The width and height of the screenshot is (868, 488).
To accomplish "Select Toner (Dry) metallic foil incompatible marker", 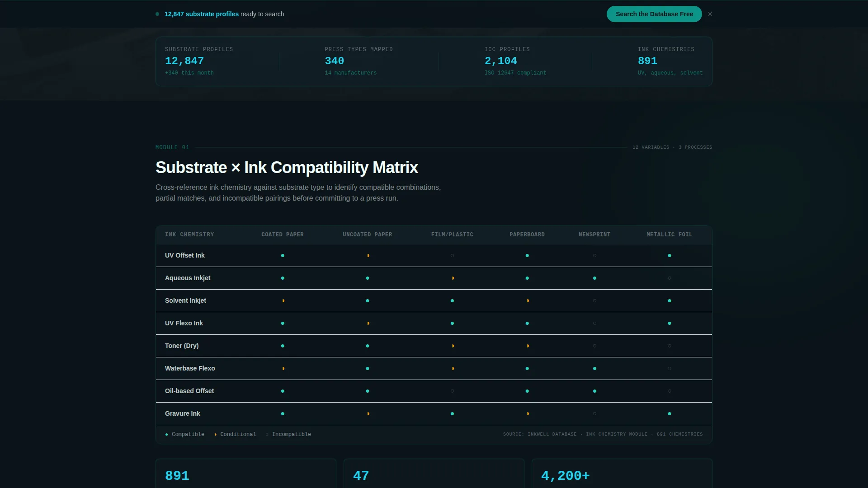I will tap(670, 346).
